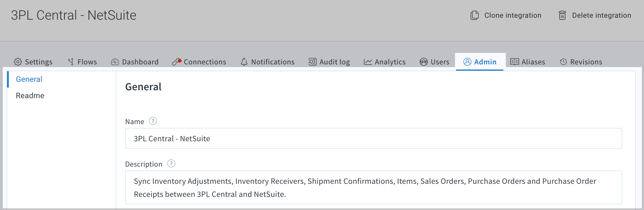Screen dimensions: 644x210
Task: Select Readme in the left sidebar
Action: click(30, 95)
